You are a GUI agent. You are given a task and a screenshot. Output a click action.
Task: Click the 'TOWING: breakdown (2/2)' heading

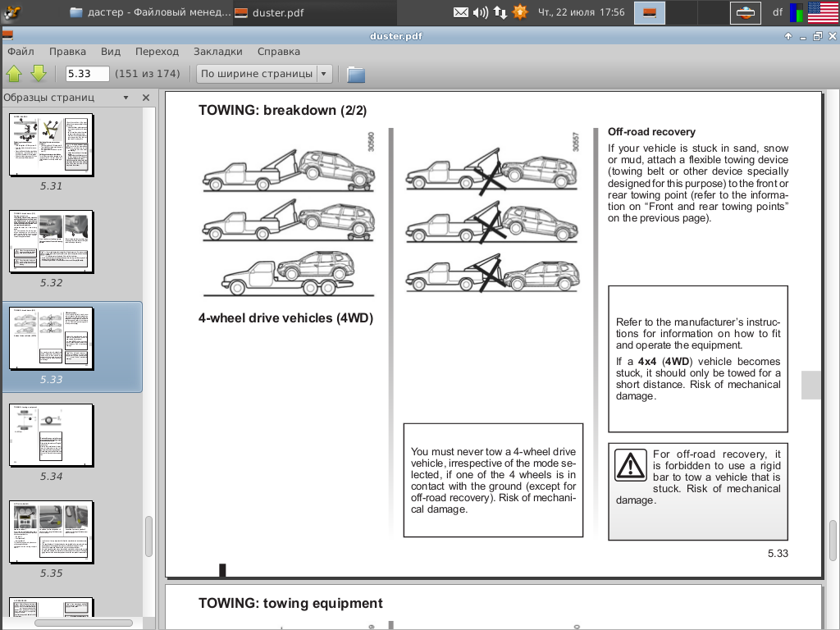pyautogui.click(x=282, y=111)
